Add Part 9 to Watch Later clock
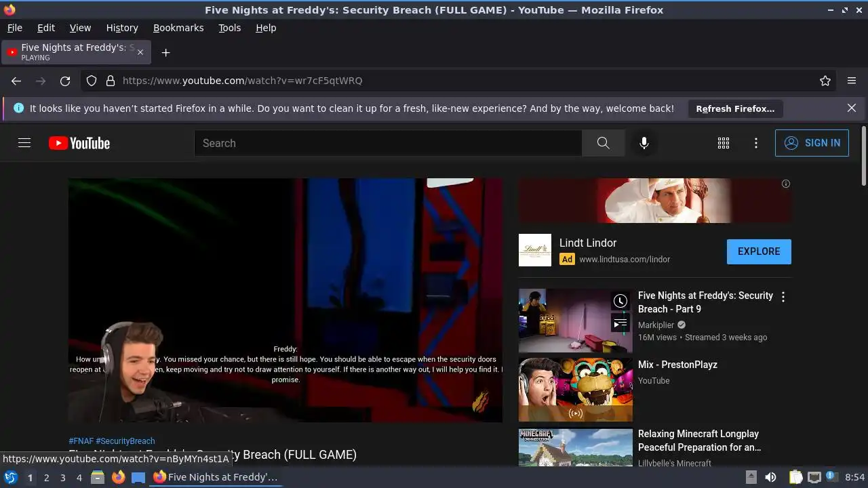Screen dimensions: 868x488 (x=620, y=302)
